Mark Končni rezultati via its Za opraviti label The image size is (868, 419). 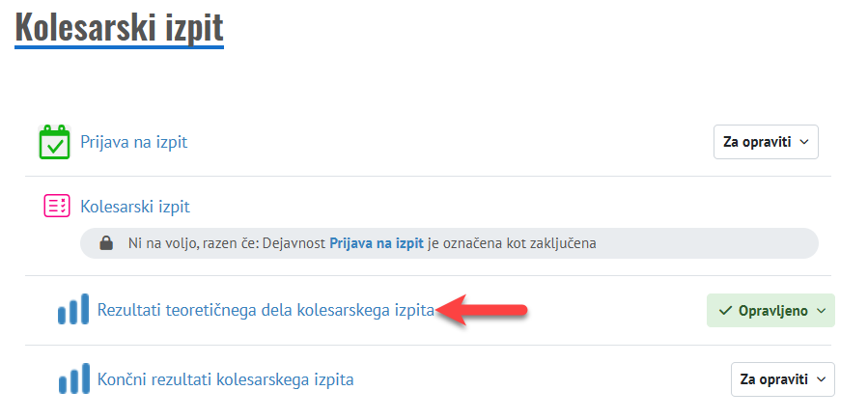(x=773, y=379)
